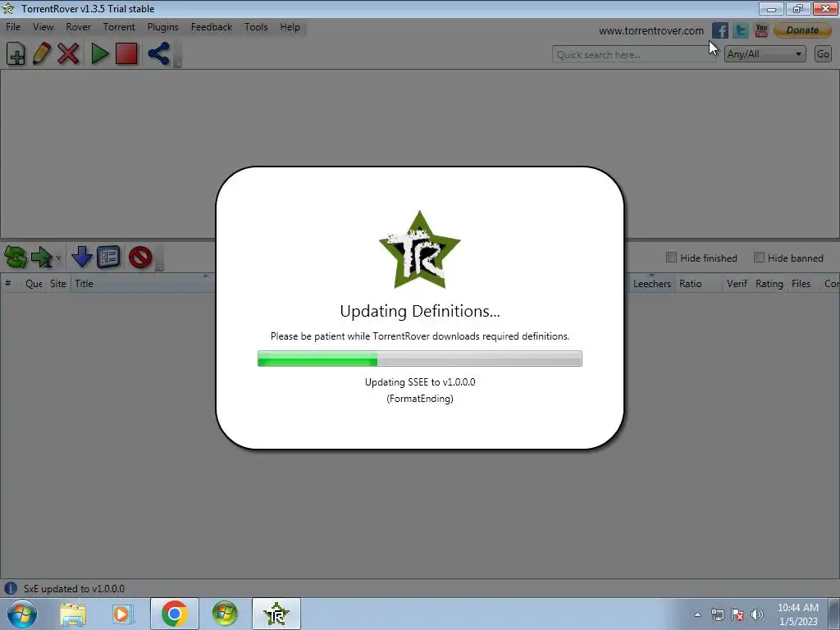The height and width of the screenshot is (630, 840).
Task: Click the Action Center flag icon
Action: pyautogui.click(x=737, y=614)
